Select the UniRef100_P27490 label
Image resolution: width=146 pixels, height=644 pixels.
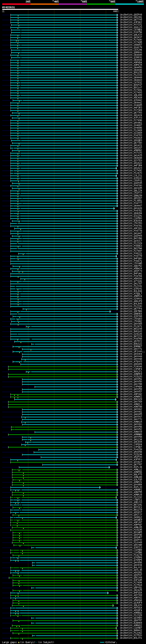click(x=131, y=40)
